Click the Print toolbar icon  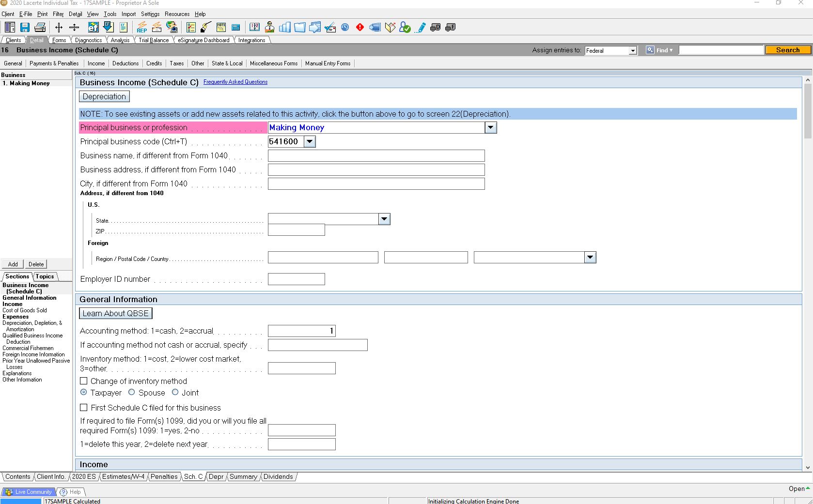click(40, 27)
